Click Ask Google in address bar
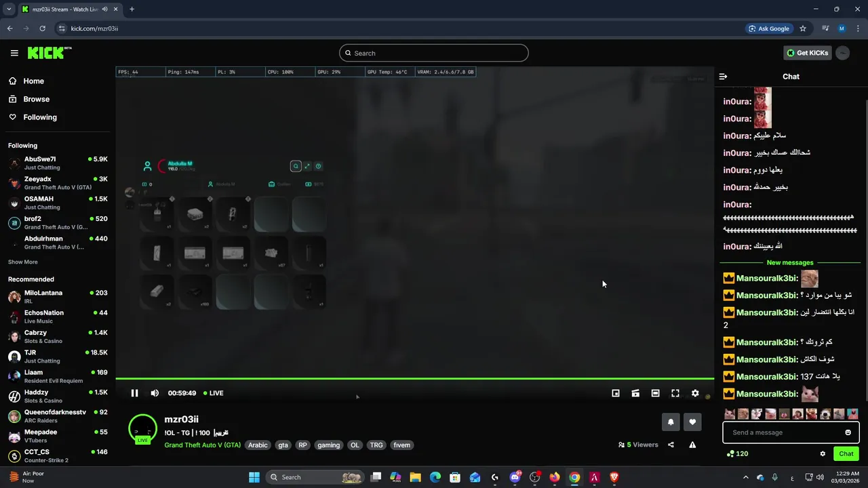The width and height of the screenshot is (868, 488). point(769,28)
